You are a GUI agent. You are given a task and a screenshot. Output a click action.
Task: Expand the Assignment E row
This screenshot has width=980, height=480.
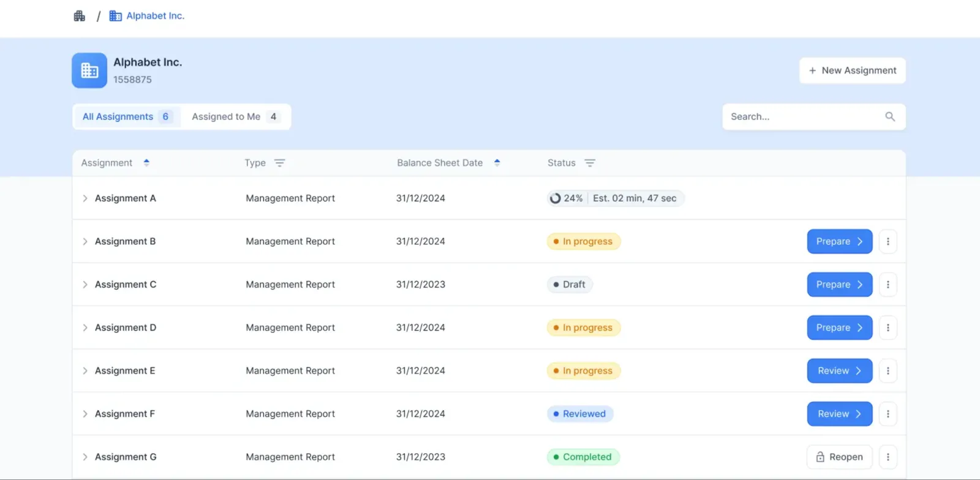click(x=85, y=370)
